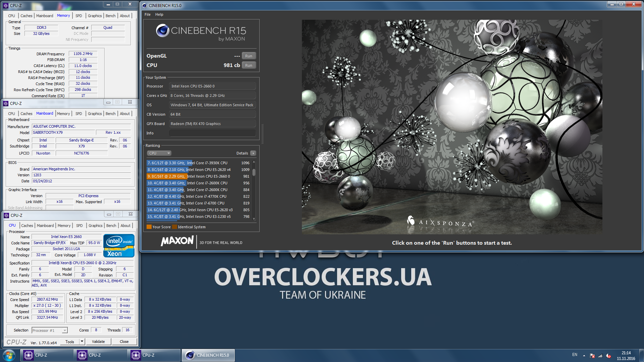Select ranking row 15 Xeon E3-1230 v5
Image resolution: width=644 pixels, height=362 pixels.
pyautogui.click(x=199, y=217)
